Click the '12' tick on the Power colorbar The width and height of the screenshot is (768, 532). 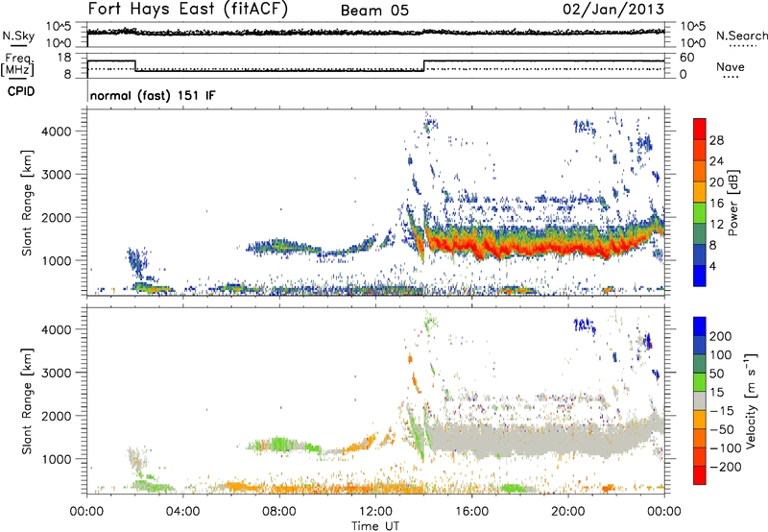716,224
